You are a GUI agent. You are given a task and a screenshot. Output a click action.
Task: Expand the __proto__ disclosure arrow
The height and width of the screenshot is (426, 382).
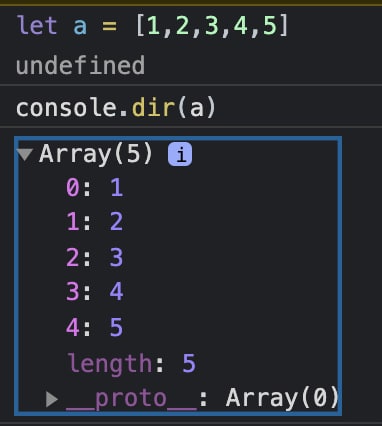pos(52,399)
